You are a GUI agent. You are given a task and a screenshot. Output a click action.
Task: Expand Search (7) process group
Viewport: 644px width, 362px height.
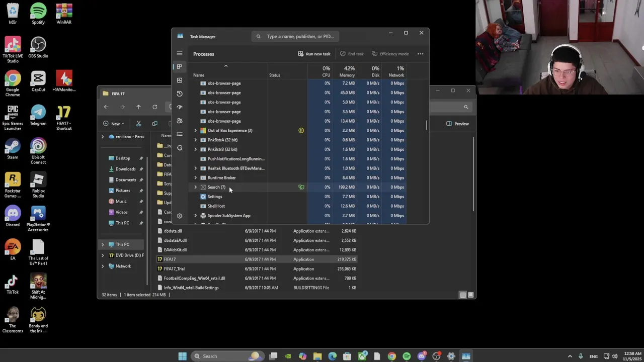coord(195,187)
